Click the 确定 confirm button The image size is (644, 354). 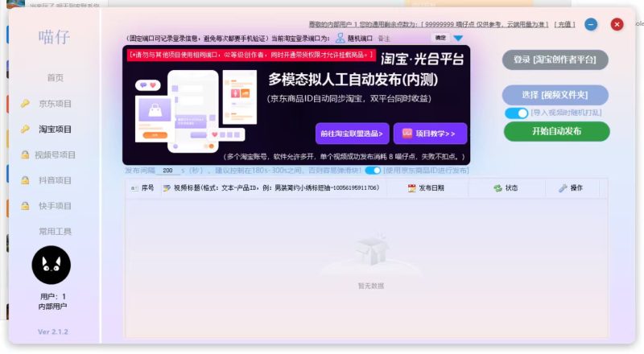click(440, 38)
